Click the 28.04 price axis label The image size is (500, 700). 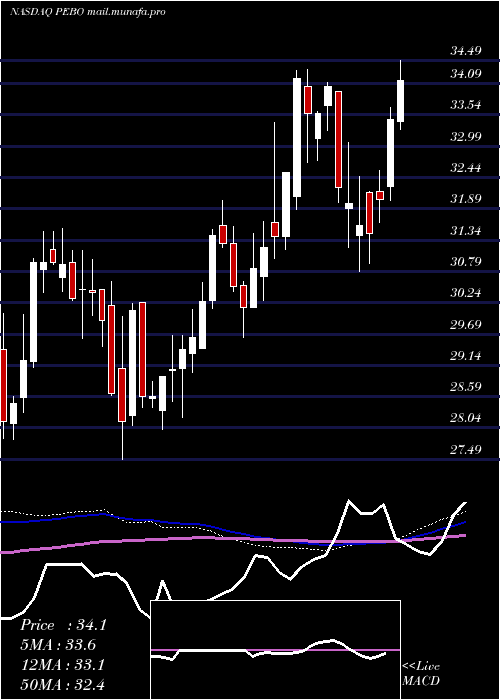tap(466, 419)
